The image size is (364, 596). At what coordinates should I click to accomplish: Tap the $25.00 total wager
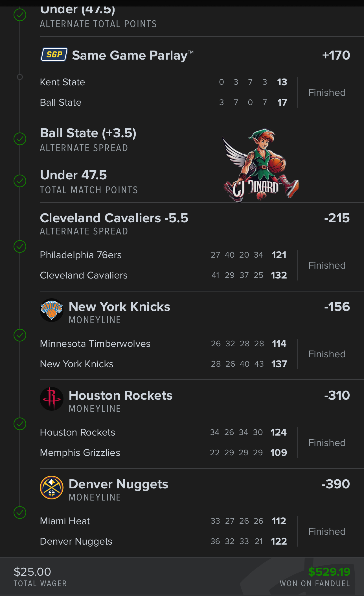[x=32, y=572]
